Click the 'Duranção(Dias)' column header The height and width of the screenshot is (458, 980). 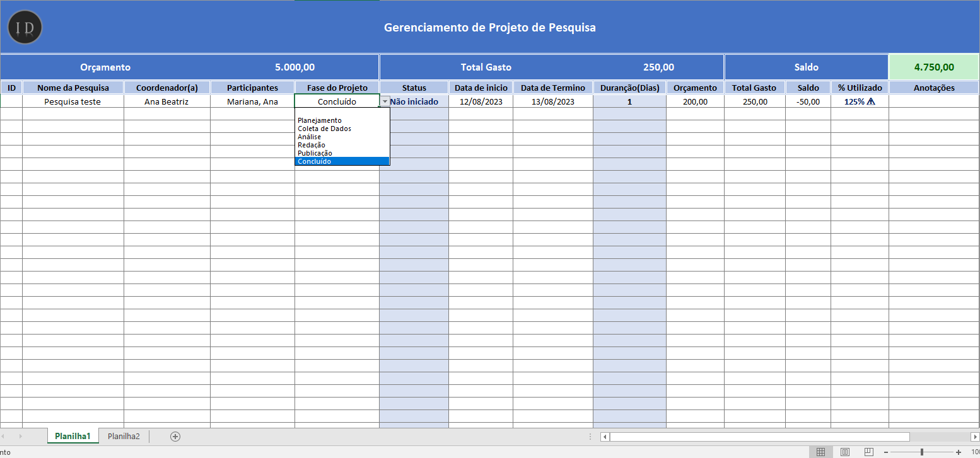point(629,88)
